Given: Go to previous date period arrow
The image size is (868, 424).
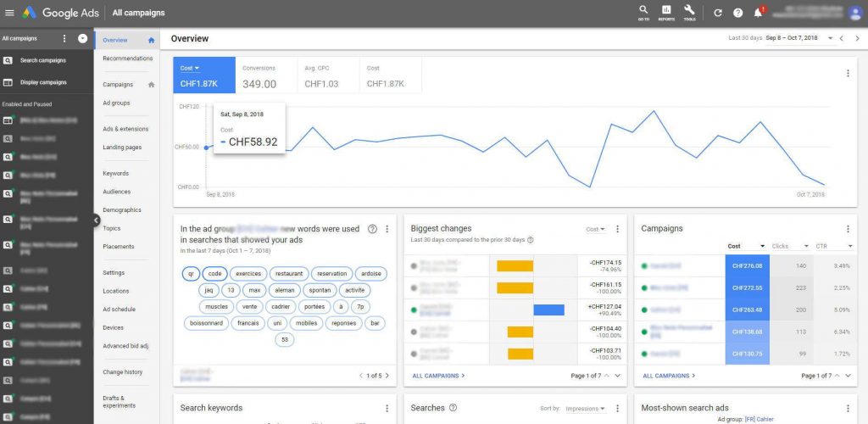Looking at the screenshot, I should [842, 38].
